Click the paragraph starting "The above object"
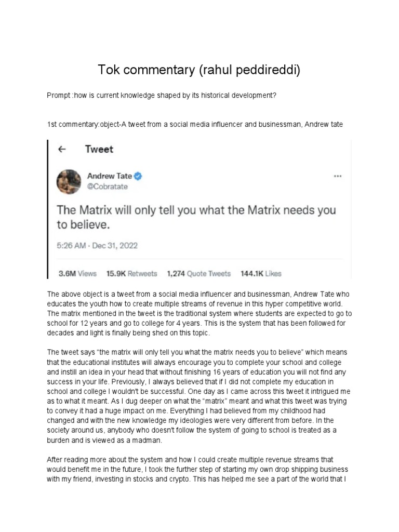399x532 pixels. coord(199,313)
